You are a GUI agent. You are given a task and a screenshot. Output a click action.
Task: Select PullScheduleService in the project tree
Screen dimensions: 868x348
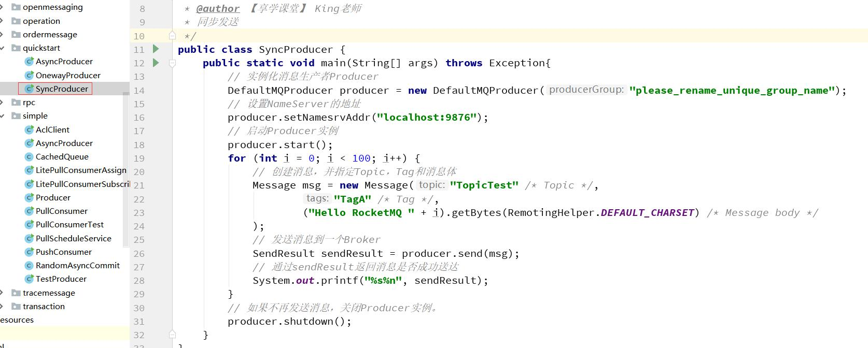pyautogui.click(x=73, y=239)
